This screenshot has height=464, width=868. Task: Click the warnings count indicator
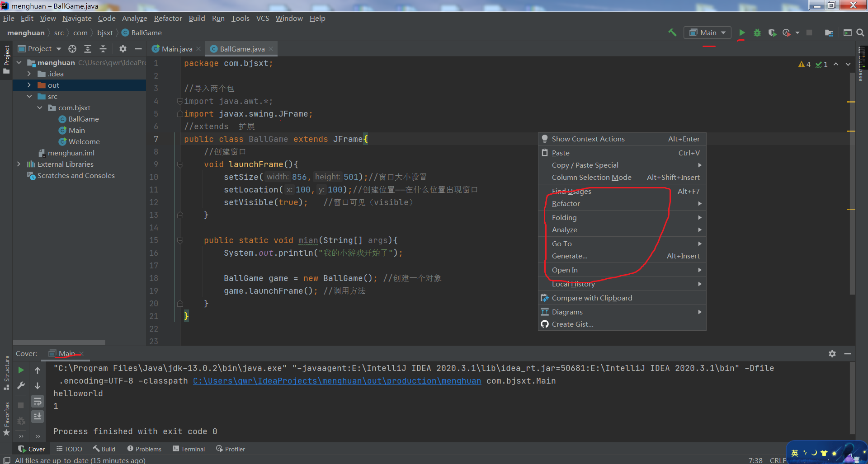click(805, 64)
